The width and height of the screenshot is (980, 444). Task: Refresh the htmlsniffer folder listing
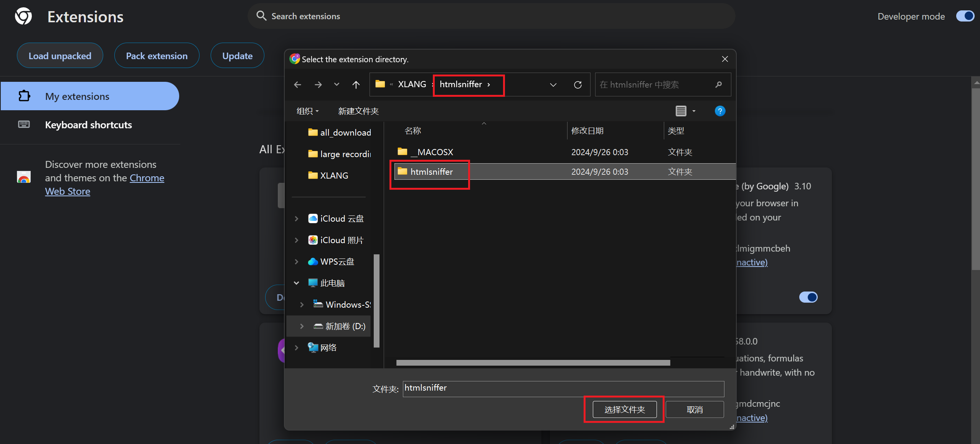tap(577, 84)
